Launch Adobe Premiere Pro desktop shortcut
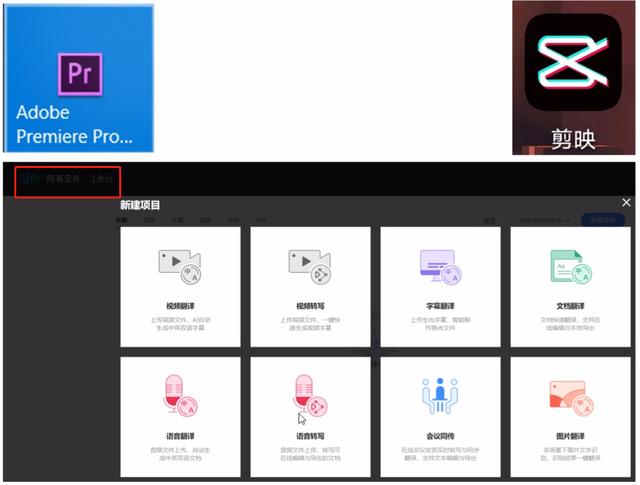This screenshot has height=485, width=640. pos(79,78)
